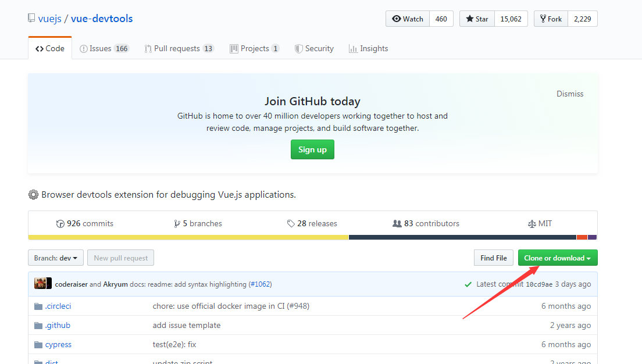This screenshot has width=642, height=364.
Task: Open commit 'chore: use official docker image in CI'
Action: [231, 306]
